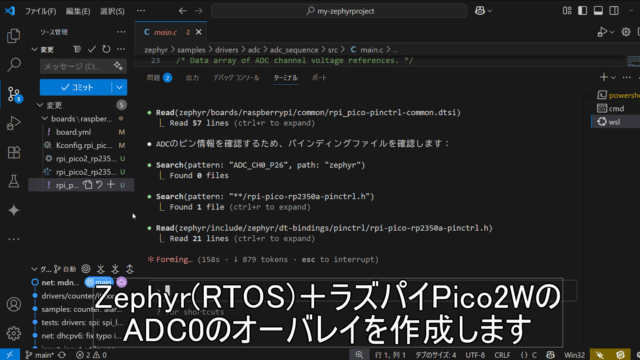640x360 pixels.
Task: Open commit options dropdown arrow
Action: (x=119, y=87)
